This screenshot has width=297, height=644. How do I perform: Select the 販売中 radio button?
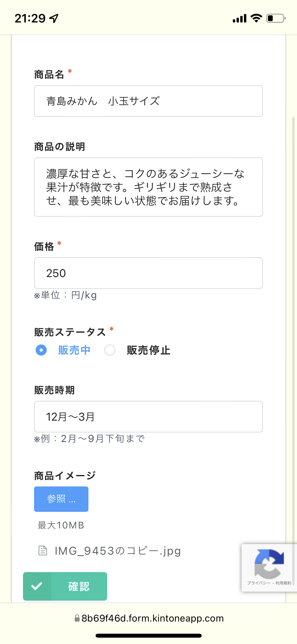[x=41, y=350]
